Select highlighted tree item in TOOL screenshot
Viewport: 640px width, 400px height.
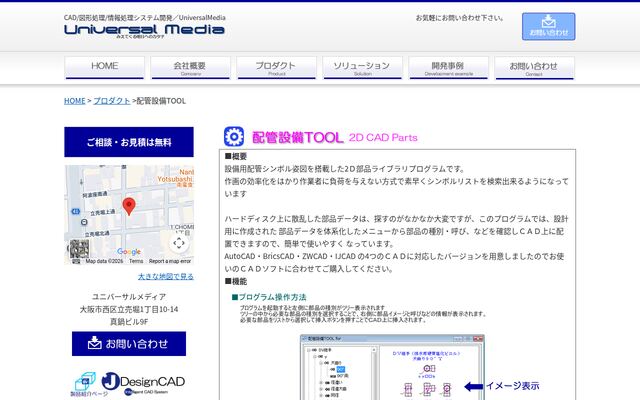pyautogui.click(x=340, y=369)
